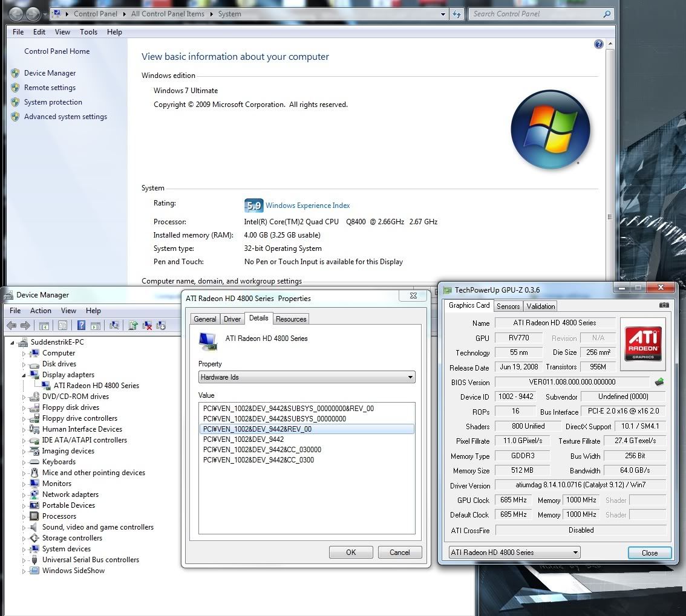Click Update Driver Software toolbar icon
The image size is (686, 616).
[x=133, y=325]
